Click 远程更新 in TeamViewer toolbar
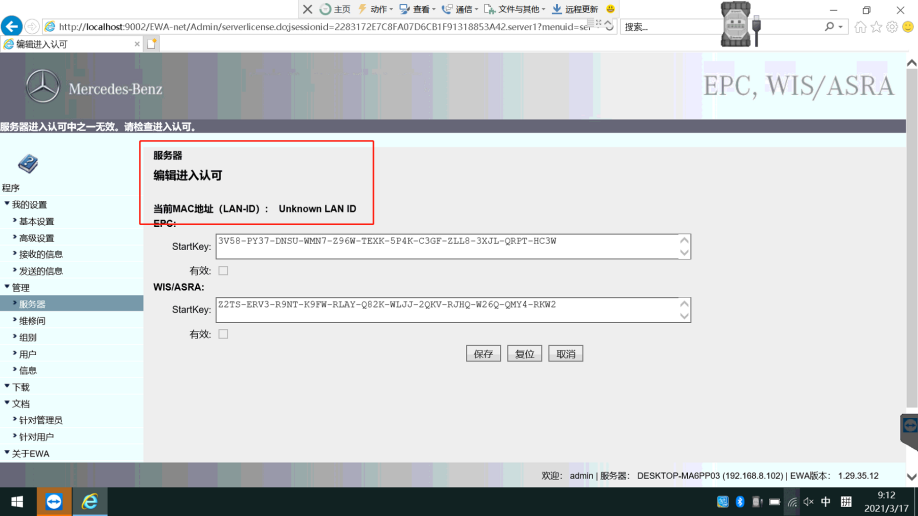918x516 pixels. (x=575, y=9)
